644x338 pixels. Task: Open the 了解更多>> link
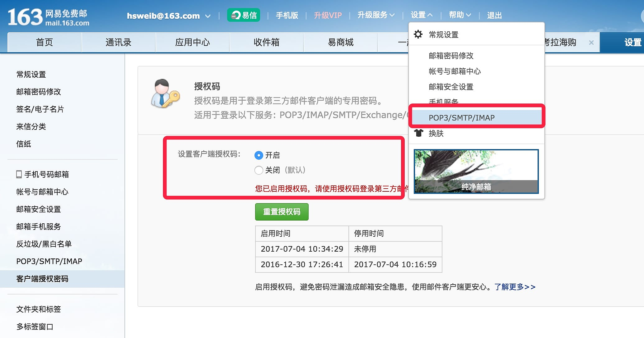[x=515, y=287]
